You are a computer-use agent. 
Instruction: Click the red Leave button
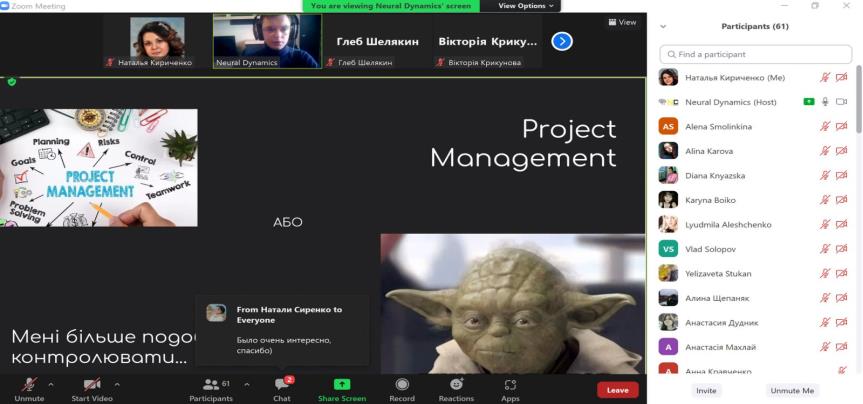(x=618, y=390)
